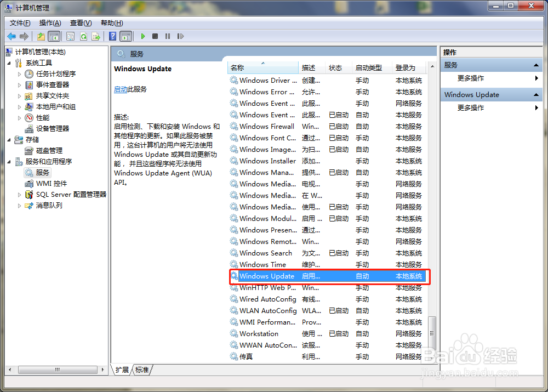Screen dimensions: 548x392
Task: Click gear icon of Windows Search row
Action: [x=233, y=253]
